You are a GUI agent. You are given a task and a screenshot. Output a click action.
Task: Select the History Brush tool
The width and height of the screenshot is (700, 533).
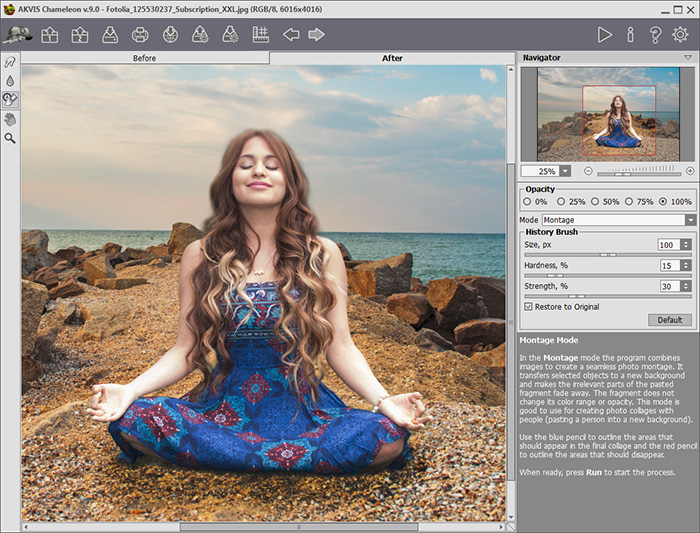click(10, 98)
